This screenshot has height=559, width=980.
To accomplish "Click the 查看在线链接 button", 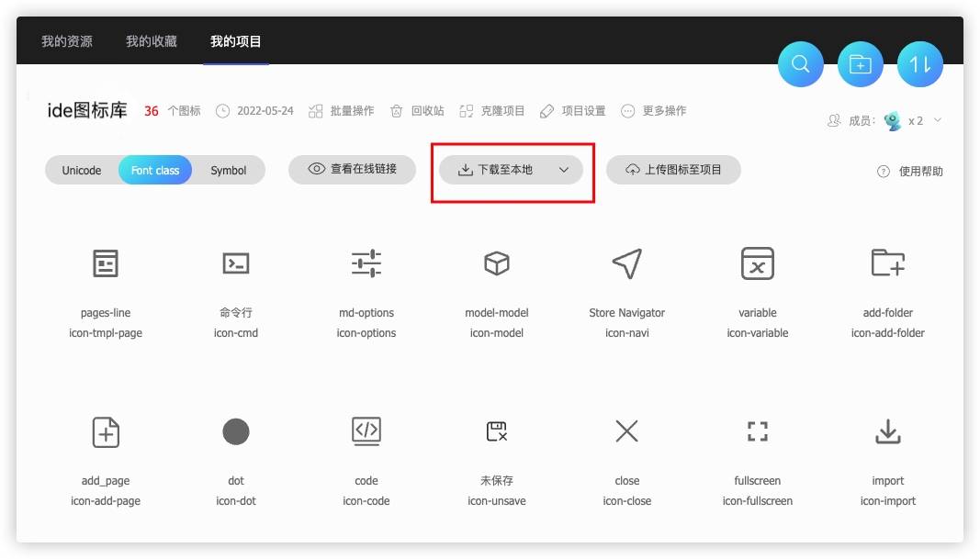I will [x=352, y=169].
